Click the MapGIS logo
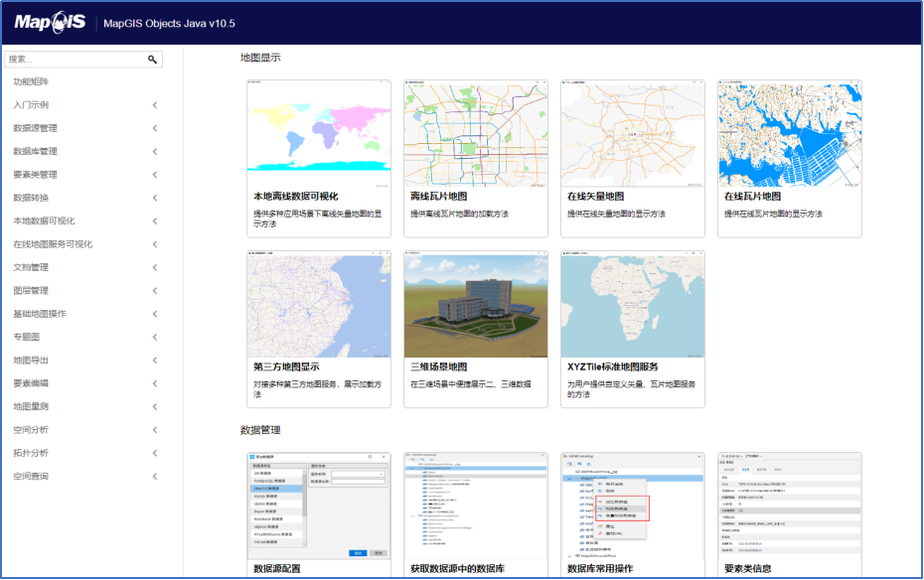This screenshot has width=924, height=580. [50, 23]
